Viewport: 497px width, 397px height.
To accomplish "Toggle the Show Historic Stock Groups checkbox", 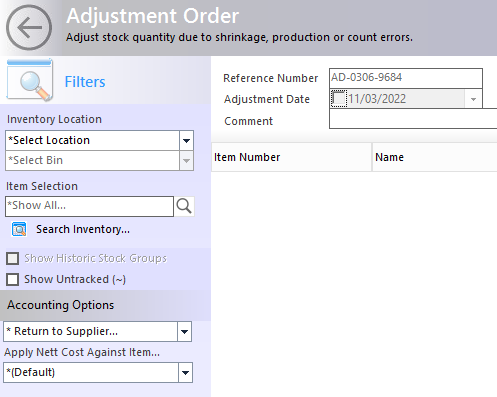I will (13, 258).
